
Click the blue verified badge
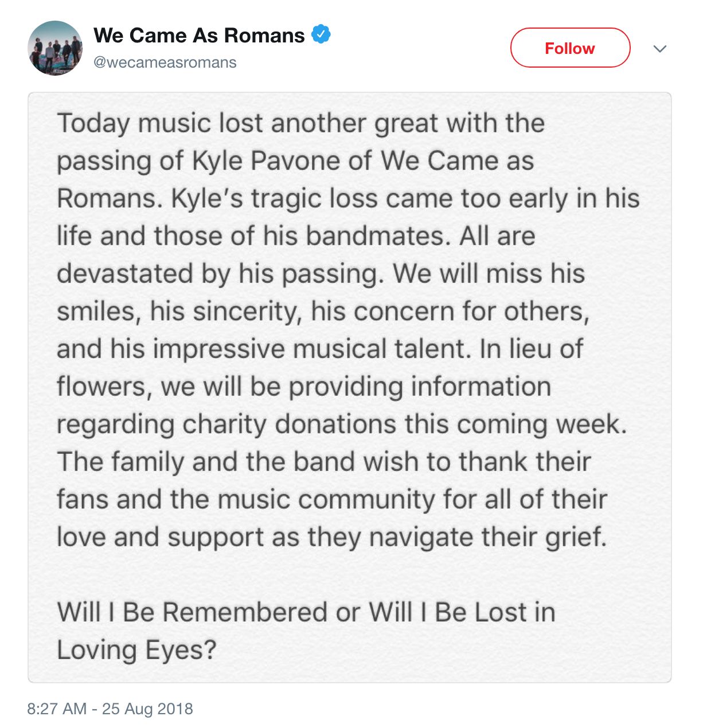pyautogui.click(x=321, y=34)
